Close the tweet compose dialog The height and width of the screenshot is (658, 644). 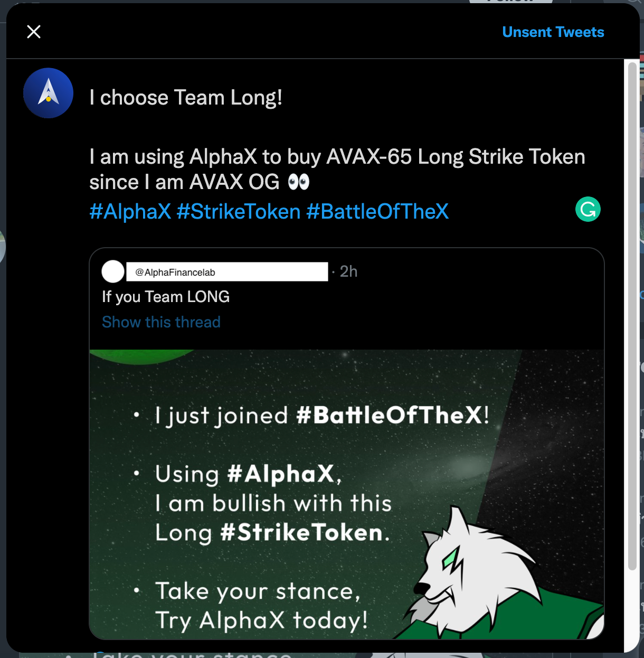coord(34,32)
